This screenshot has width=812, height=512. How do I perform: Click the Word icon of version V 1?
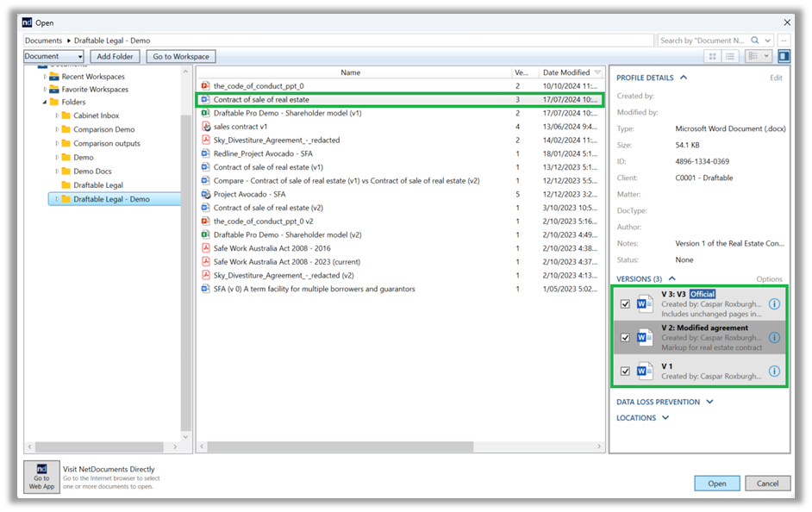pos(645,371)
